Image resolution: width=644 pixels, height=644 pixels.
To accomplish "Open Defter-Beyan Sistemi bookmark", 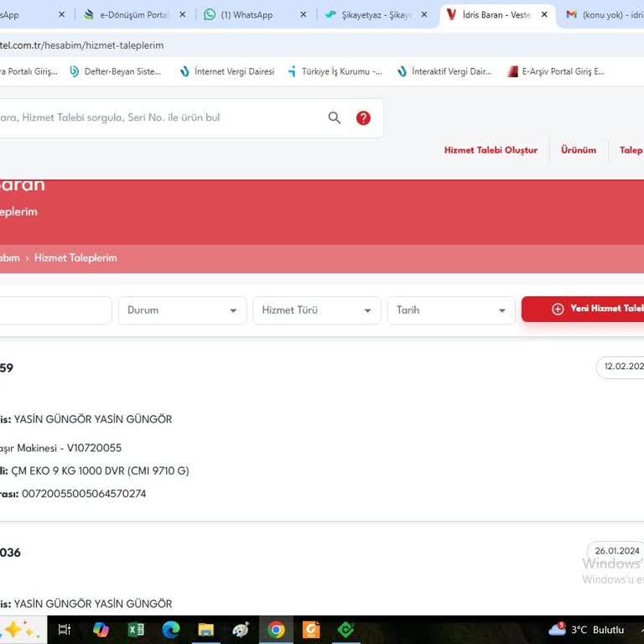I will (x=116, y=71).
